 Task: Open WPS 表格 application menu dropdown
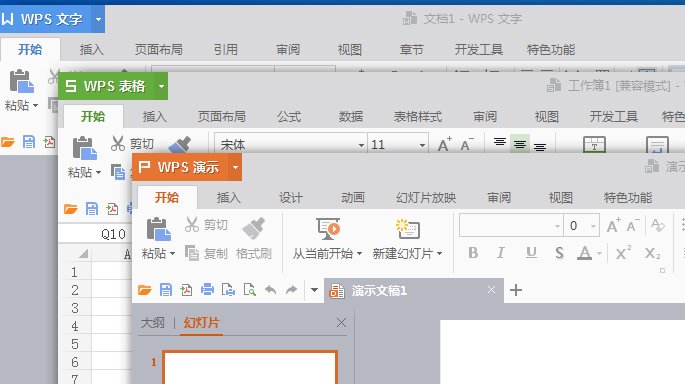(161, 86)
